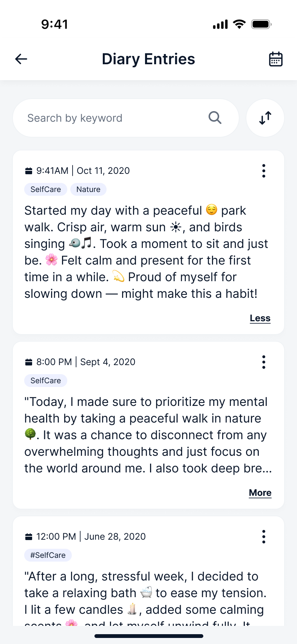This screenshot has height=644, width=297.
Task: Tap the battery indicator in status bar
Action: coord(261,25)
